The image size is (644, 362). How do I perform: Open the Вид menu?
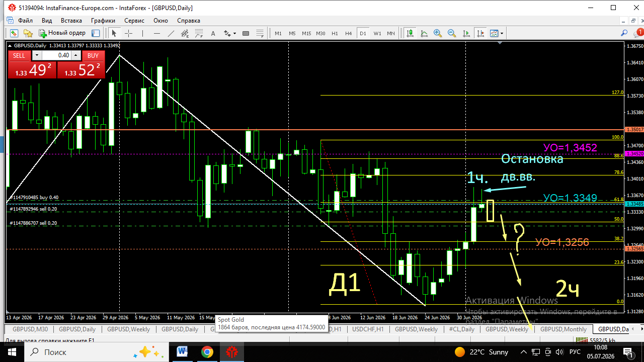[x=47, y=21]
